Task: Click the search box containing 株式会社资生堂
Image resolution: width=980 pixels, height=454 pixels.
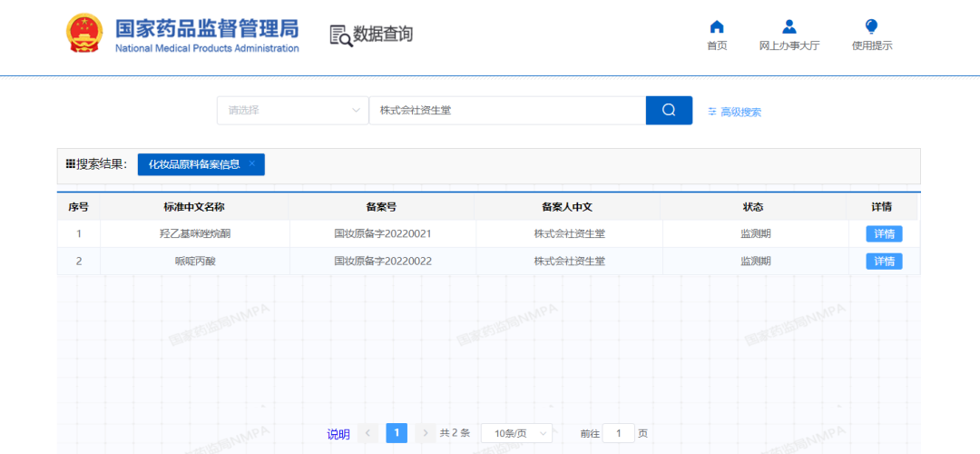Action: point(506,111)
